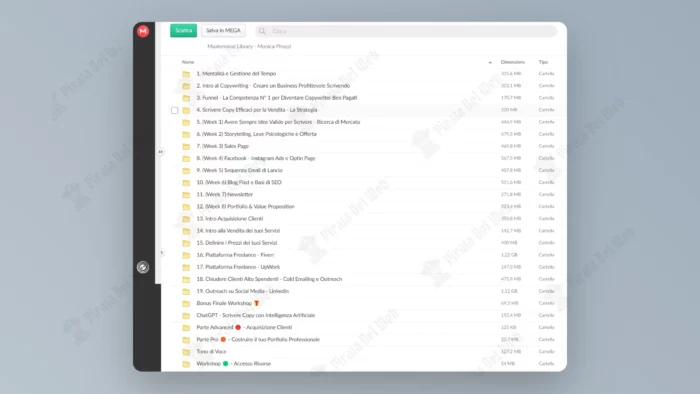The image size is (700, 394).
Task: Open 12. (Week 8) Portfolio & Value Proposition
Action: point(246,206)
